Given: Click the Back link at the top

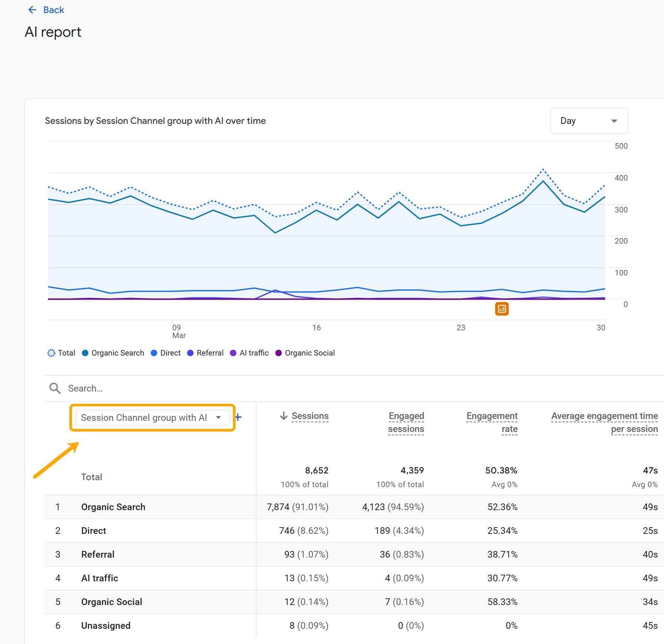Looking at the screenshot, I should click(x=53, y=10).
